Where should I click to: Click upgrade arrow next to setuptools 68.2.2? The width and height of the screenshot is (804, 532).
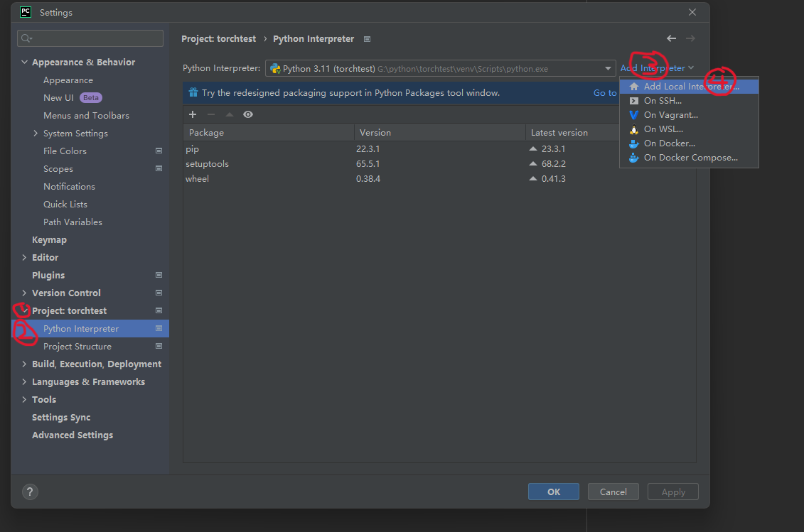(x=533, y=163)
